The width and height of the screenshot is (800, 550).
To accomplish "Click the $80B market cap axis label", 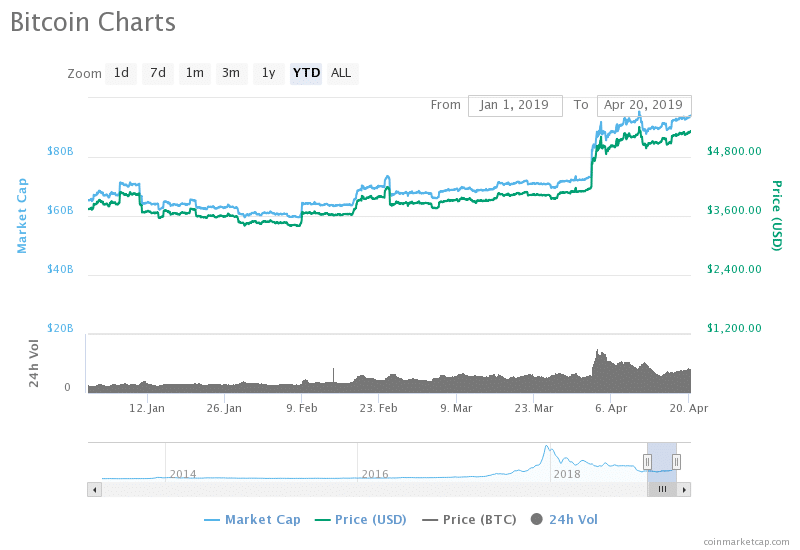I will coord(60,152).
